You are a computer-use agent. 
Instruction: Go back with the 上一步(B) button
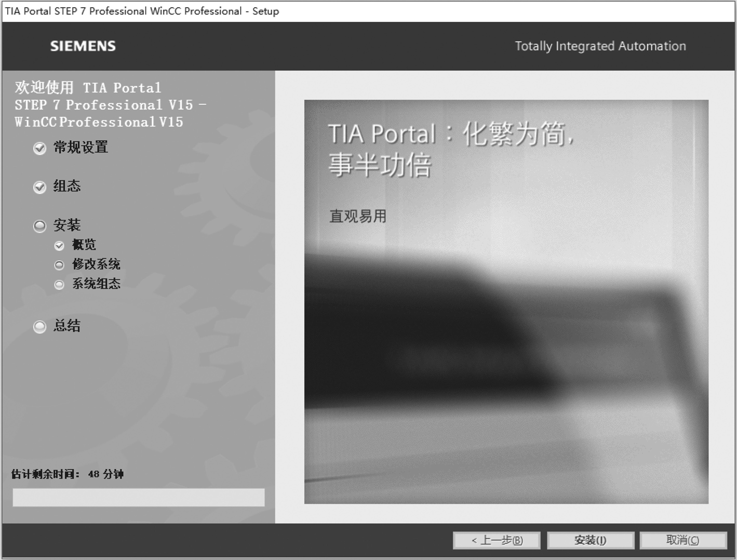(497, 540)
